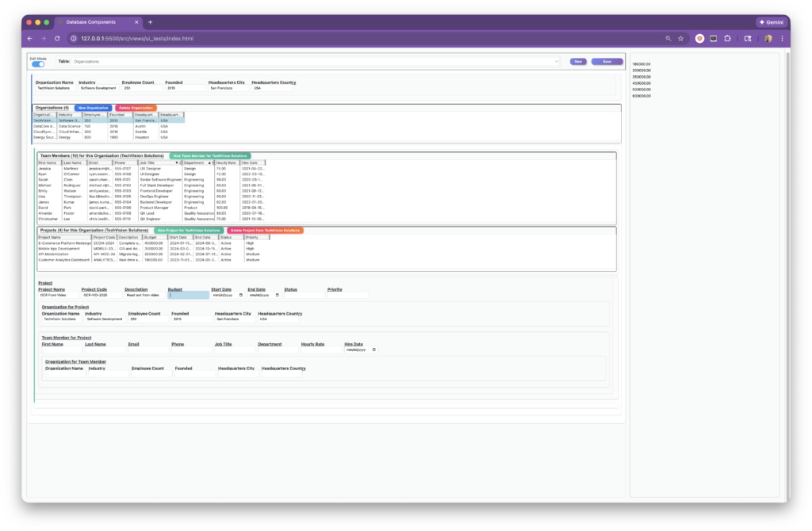This screenshot has width=812, height=531.
Task: Click the Budget input field
Action: (x=189, y=295)
